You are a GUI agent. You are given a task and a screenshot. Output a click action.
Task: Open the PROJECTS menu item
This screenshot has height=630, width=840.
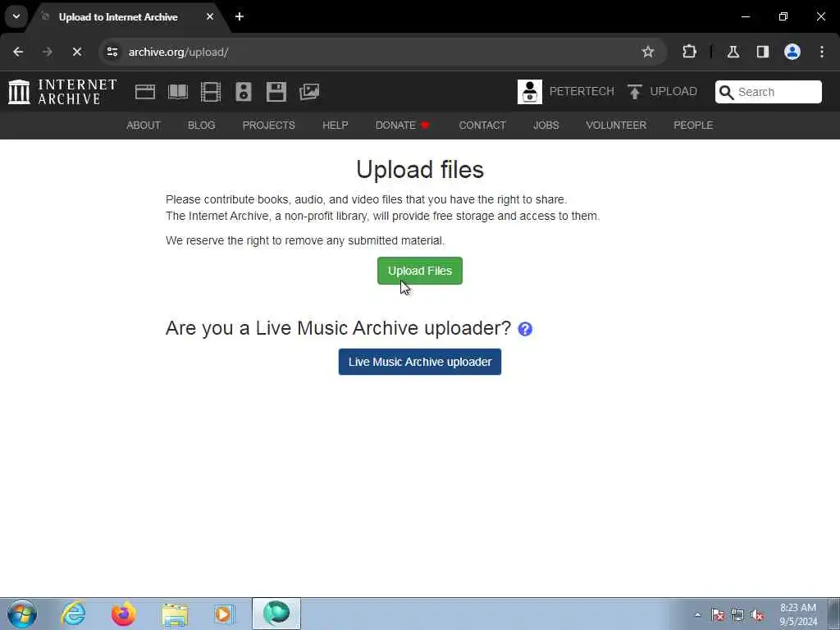point(268,126)
